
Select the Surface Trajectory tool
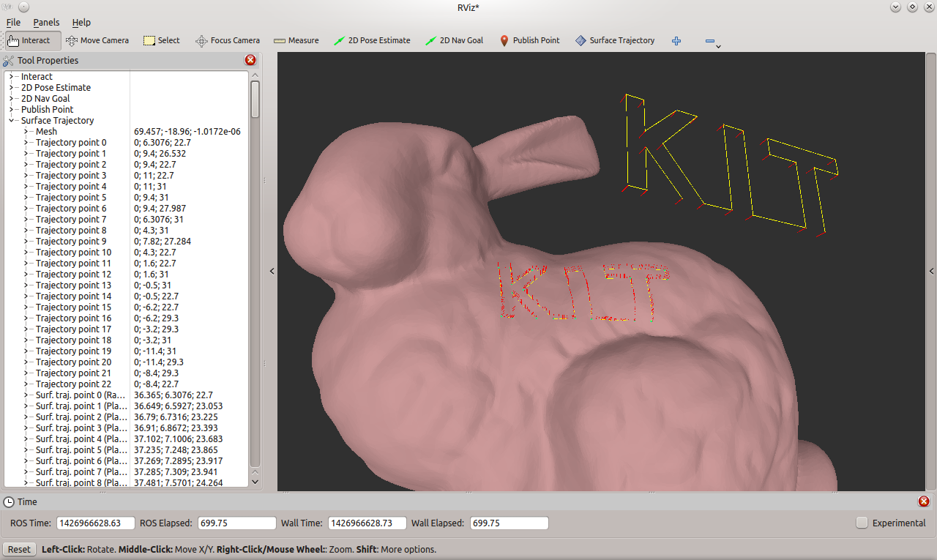(x=615, y=40)
